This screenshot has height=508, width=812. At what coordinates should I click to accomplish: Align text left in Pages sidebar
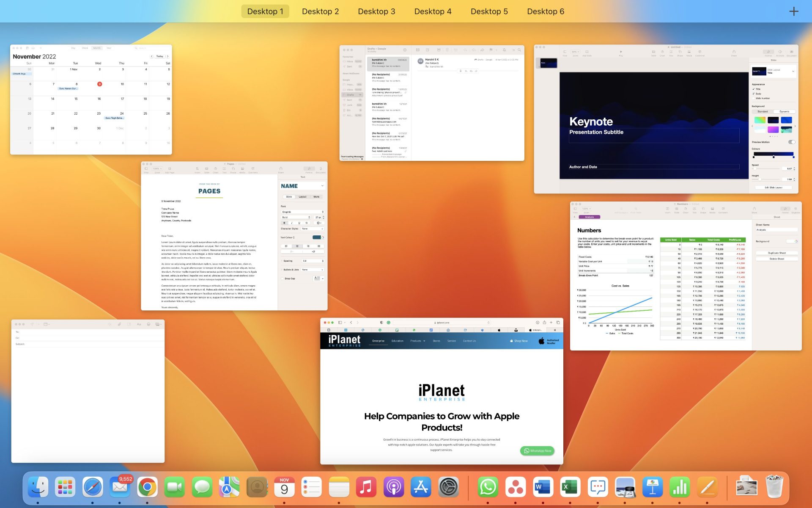[286, 246]
